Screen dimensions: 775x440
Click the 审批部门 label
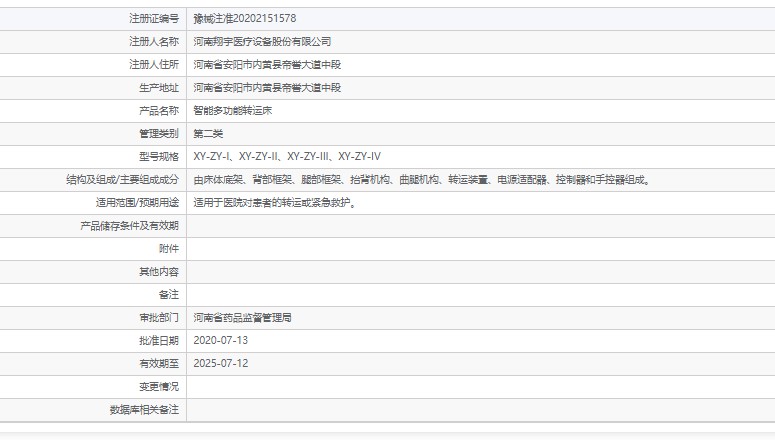[x=159, y=318]
